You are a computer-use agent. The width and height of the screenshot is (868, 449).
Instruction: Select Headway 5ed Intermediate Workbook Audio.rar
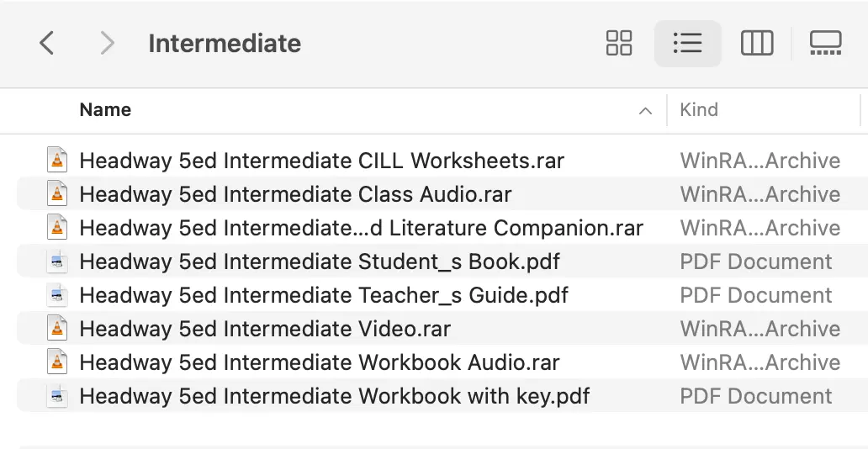[x=442, y=362]
